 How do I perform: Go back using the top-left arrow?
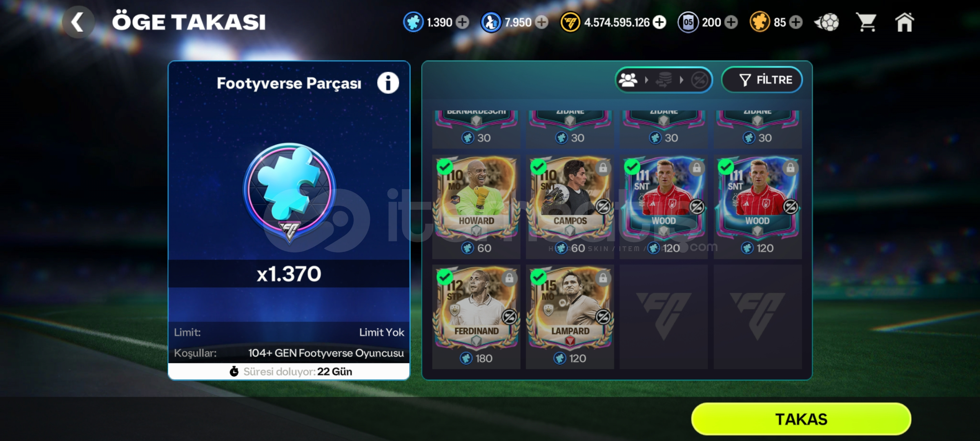(x=78, y=22)
